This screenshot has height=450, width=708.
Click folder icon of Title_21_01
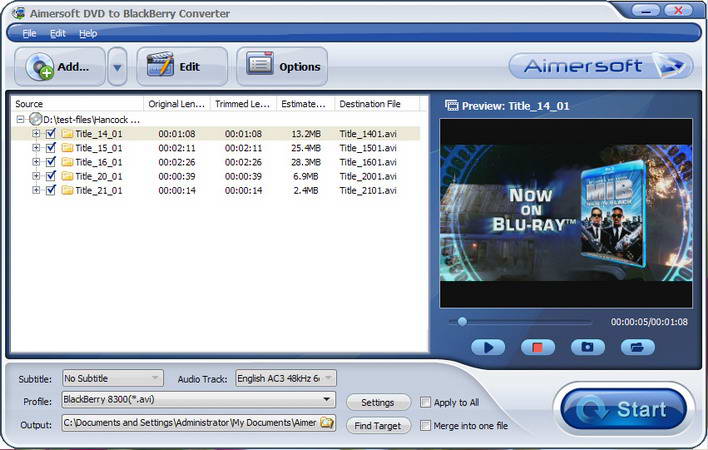point(67,190)
